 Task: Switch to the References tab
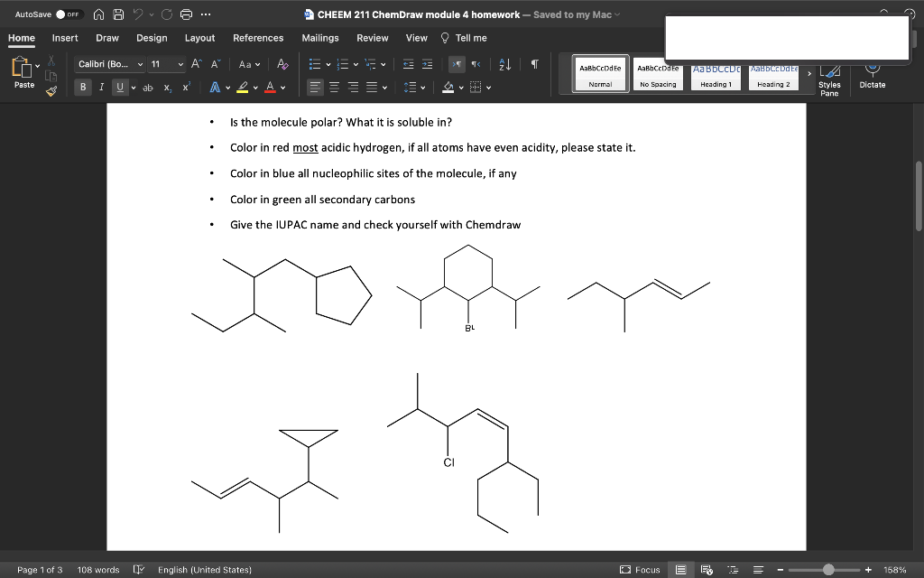[x=258, y=38]
